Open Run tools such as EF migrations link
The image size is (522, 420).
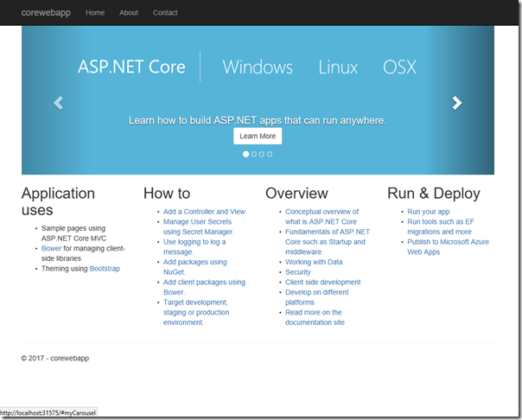click(440, 226)
